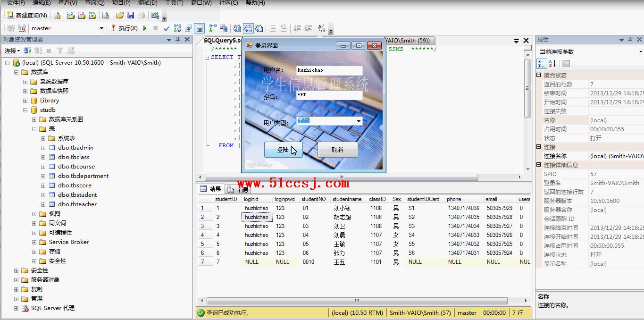Click the Object Explorer filter funnel icon
Viewport: 644px width, 320px height.
60,51
